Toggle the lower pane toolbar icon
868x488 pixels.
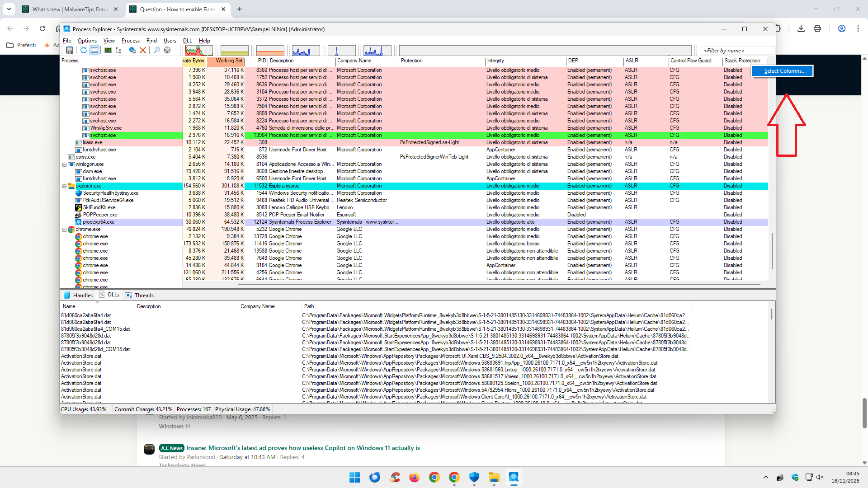pos(94,50)
